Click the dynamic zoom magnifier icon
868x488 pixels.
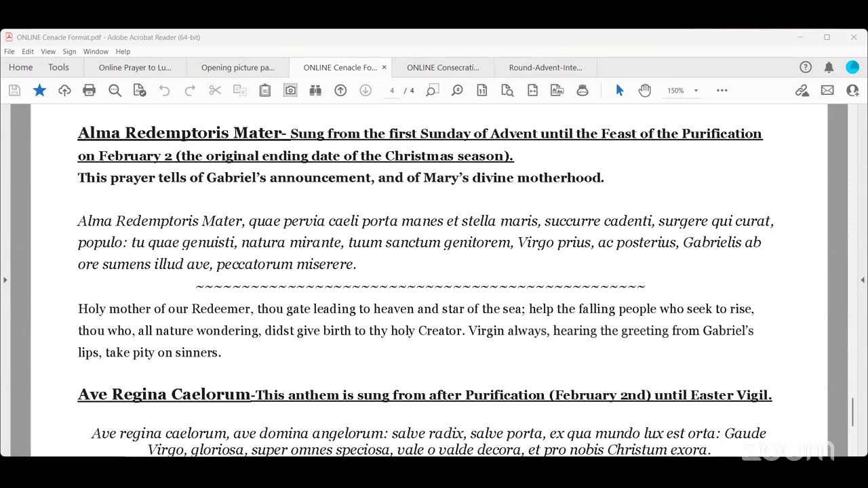(x=457, y=90)
